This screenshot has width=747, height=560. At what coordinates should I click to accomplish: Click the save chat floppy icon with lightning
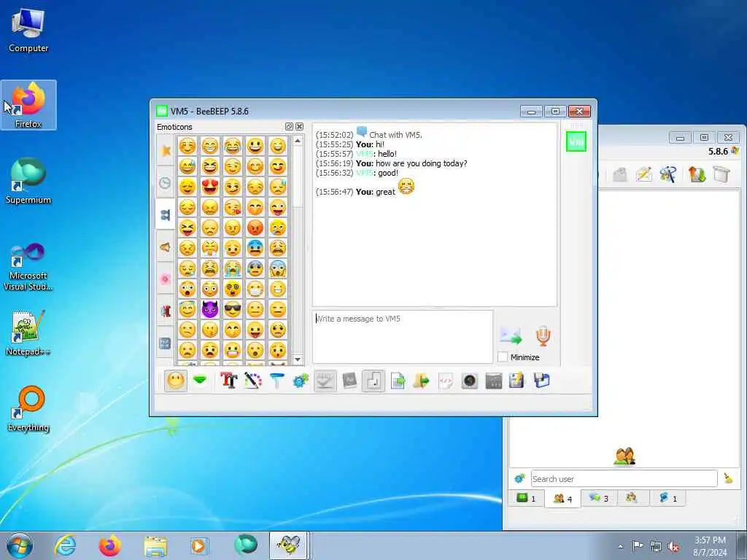point(517,381)
